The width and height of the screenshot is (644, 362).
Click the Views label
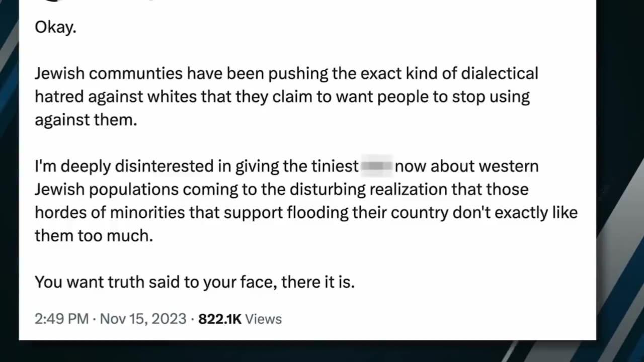tap(264, 319)
